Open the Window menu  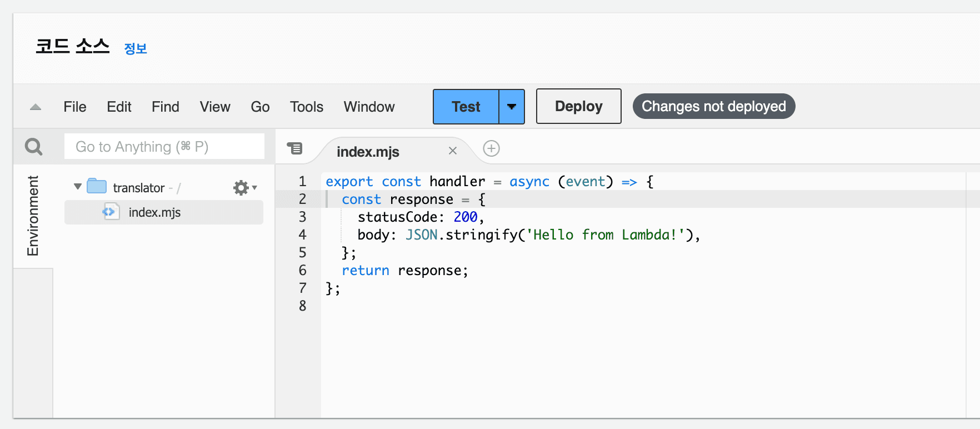369,107
